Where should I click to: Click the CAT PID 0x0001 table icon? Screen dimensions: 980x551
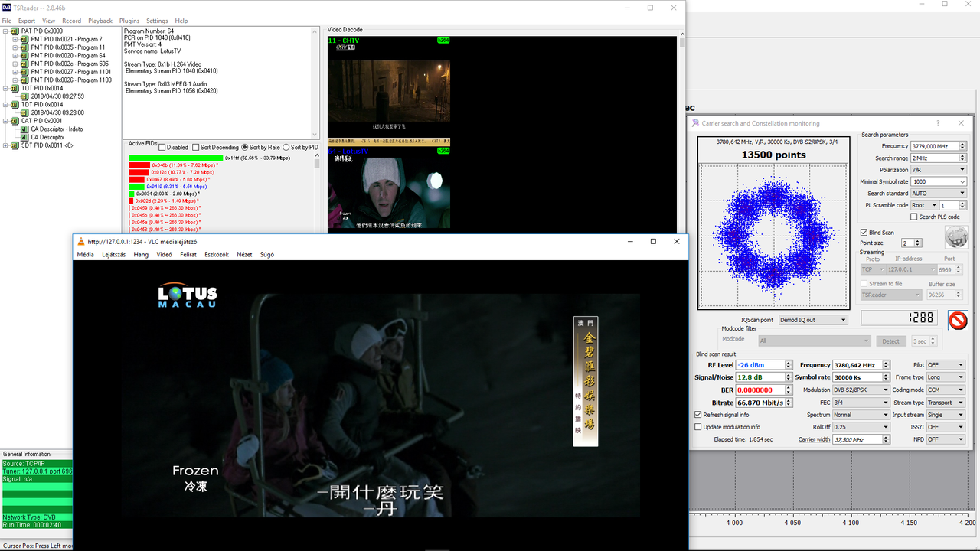coord(15,121)
